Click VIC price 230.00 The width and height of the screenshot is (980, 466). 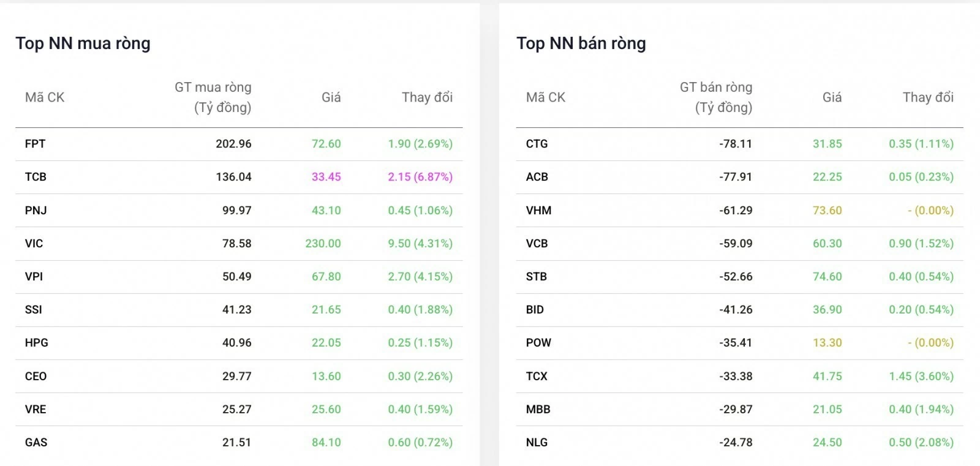pyautogui.click(x=323, y=244)
